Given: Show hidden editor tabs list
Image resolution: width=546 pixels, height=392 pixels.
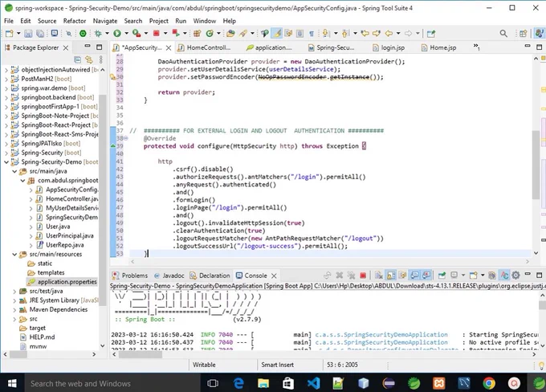Looking at the screenshot, I should (476, 47).
